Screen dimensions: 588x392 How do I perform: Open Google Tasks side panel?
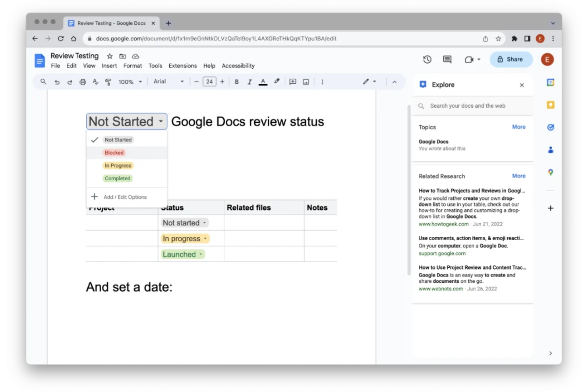[550, 127]
